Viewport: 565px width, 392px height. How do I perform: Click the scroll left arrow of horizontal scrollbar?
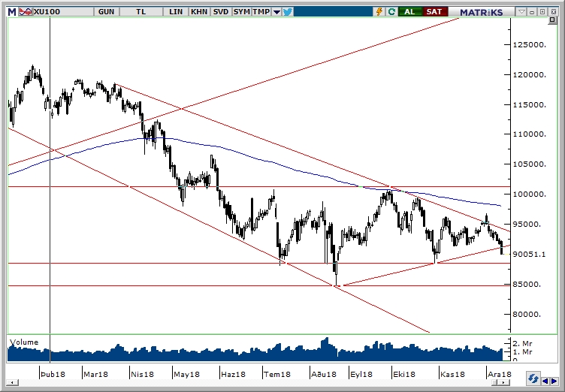(x=12, y=382)
